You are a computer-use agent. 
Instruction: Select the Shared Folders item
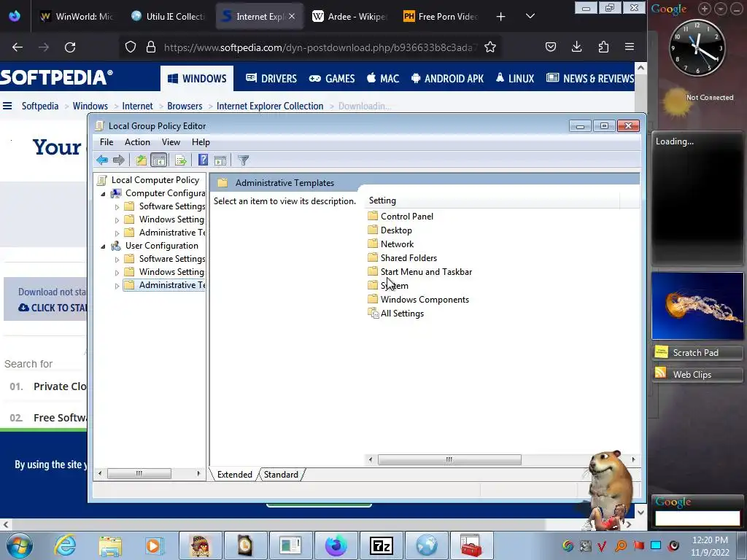point(402,258)
